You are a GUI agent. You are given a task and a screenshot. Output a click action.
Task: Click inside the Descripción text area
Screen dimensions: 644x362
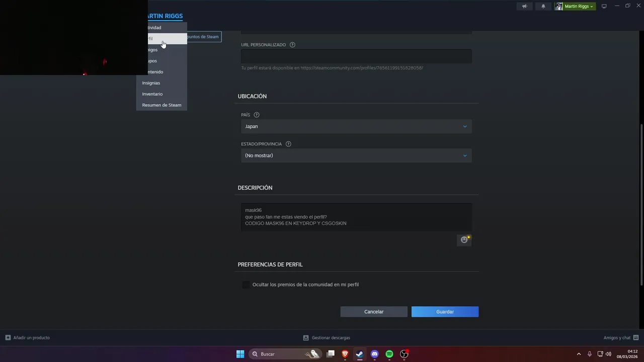click(x=356, y=217)
